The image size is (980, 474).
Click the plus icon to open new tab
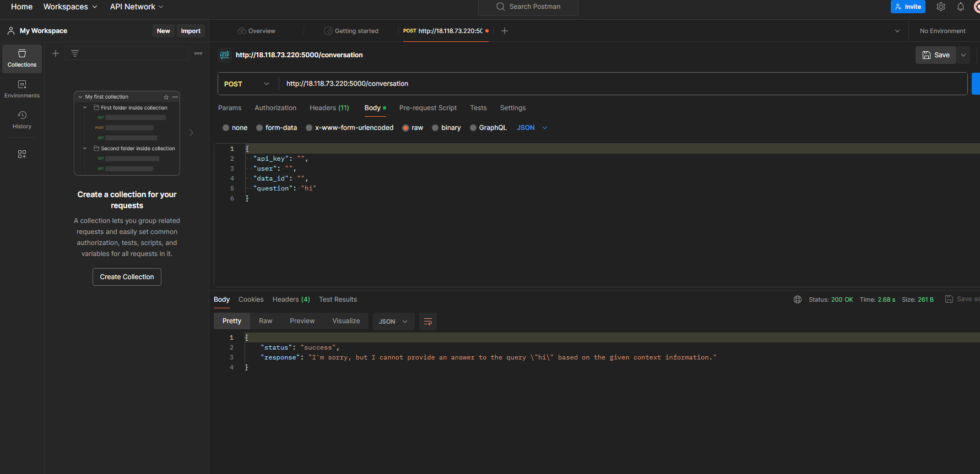coord(505,31)
